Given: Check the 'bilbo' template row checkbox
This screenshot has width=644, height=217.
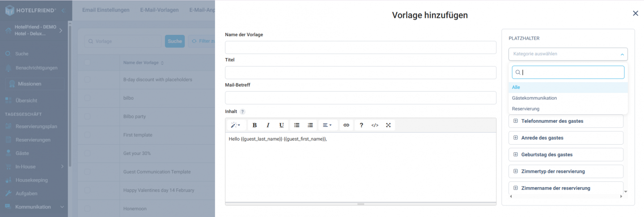Looking at the screenshot, I should (x=88, y=97).
